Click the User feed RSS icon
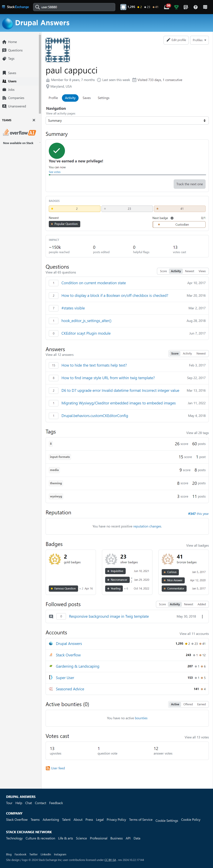 click(x=48, y=768)
